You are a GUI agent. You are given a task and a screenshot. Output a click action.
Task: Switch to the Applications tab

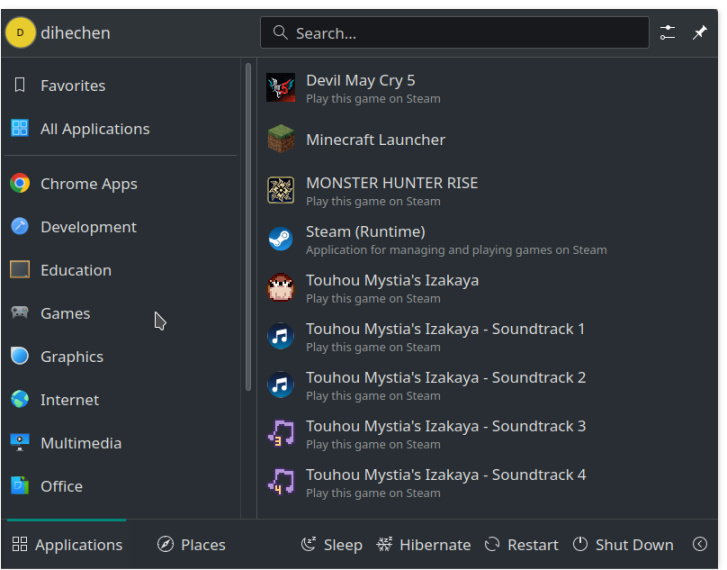click(x=67, y=544)
